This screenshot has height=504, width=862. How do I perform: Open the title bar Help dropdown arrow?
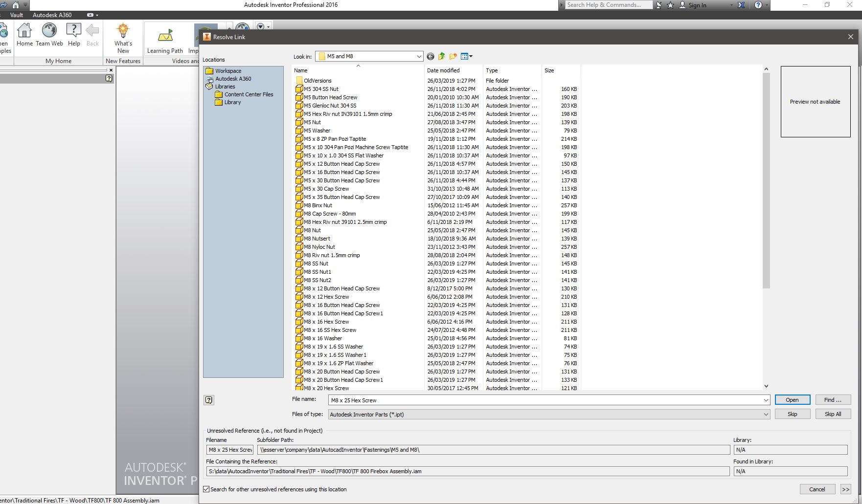pyautogui.click(x=766, y=5)
